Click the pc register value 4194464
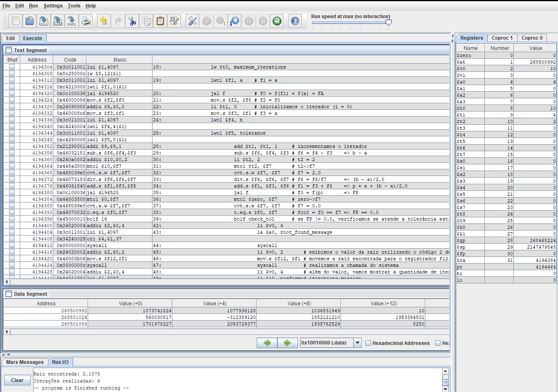 pyautogui.click(x=535, y=267)
